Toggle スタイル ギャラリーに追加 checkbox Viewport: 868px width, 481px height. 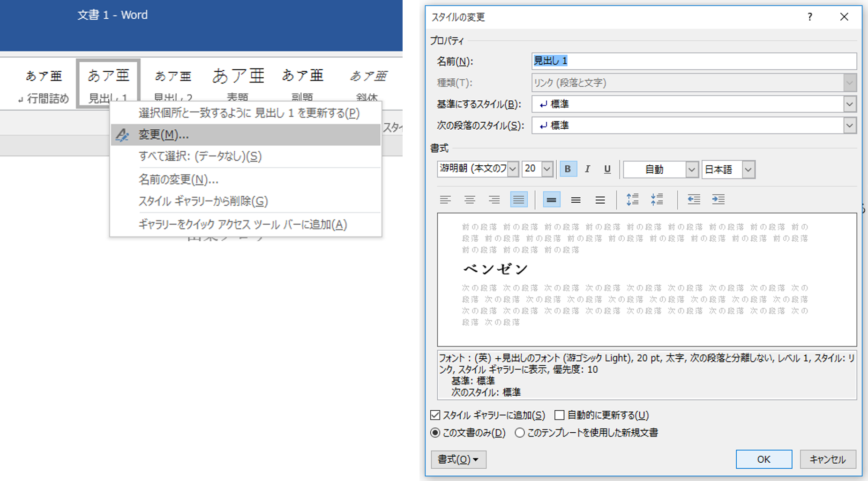coord(435,415)
